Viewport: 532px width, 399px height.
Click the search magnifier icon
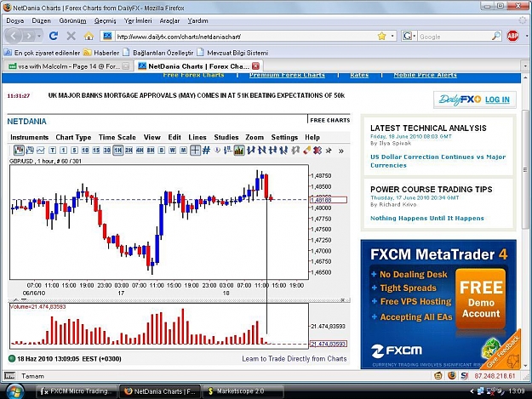(x=496, y=36)
